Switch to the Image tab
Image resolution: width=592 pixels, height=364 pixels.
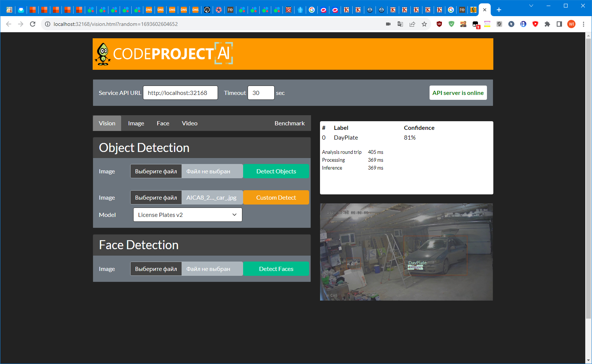[136, 123]
